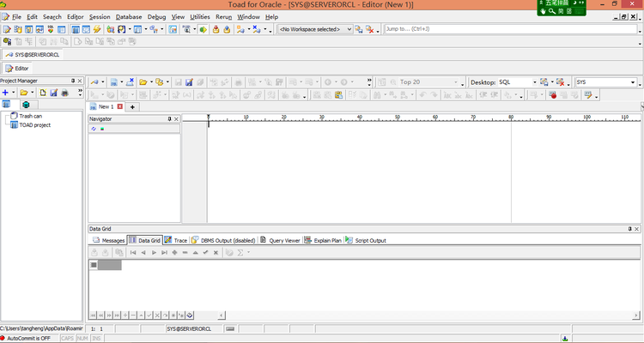Click the red X close icon on New 1 tab
The width and height of the screenshot is (644, 343).
pos(120,106)
